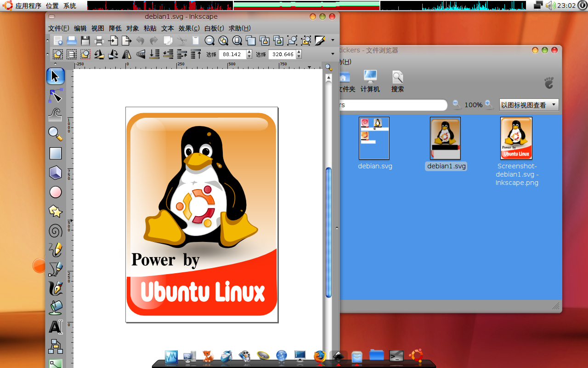
Task: Select the Star polygon tool
Action: (x=56, y=211)
